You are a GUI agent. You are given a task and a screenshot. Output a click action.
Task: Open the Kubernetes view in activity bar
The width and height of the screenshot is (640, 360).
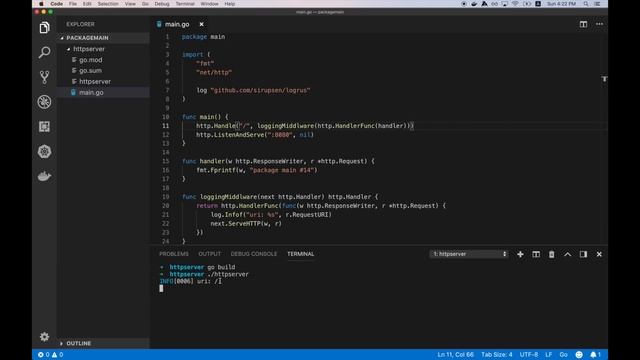click(x=44, y=151)
